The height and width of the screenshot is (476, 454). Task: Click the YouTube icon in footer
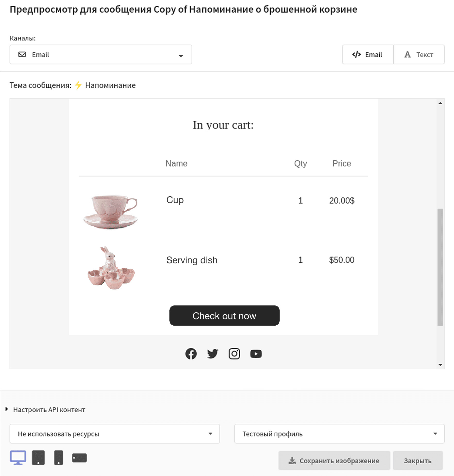[256, 354]
